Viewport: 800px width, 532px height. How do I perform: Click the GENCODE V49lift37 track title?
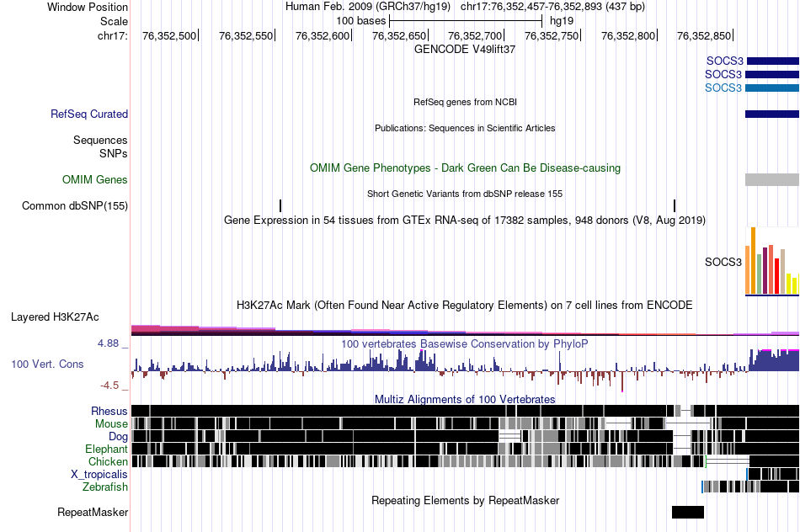tap(465, 50)
